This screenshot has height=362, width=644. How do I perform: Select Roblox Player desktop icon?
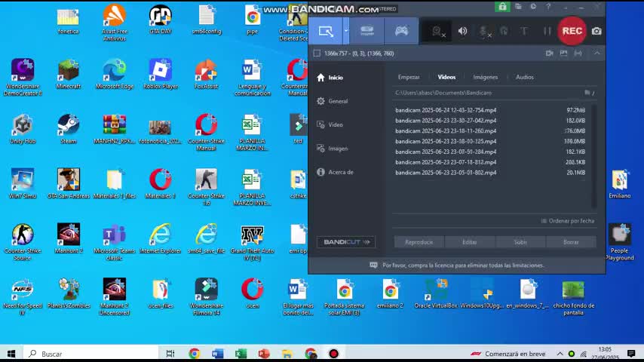161,75
